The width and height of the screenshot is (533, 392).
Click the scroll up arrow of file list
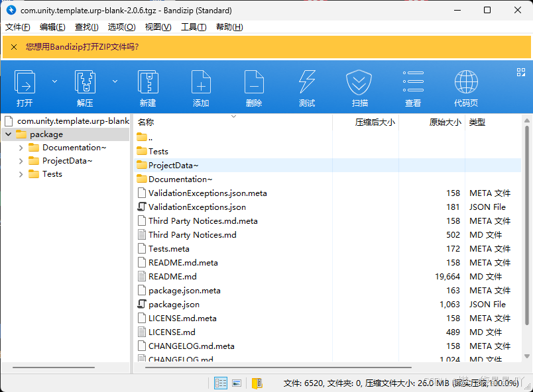[527, 121]
